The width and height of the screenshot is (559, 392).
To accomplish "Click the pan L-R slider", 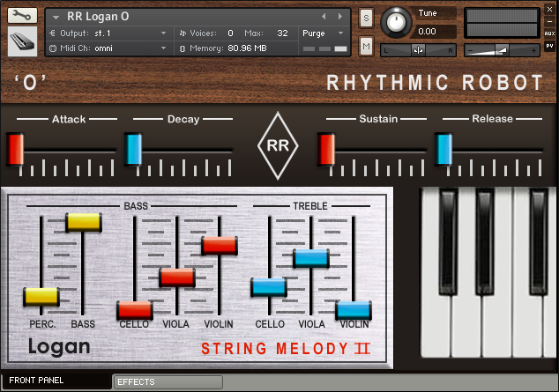I will pos(418,50).
